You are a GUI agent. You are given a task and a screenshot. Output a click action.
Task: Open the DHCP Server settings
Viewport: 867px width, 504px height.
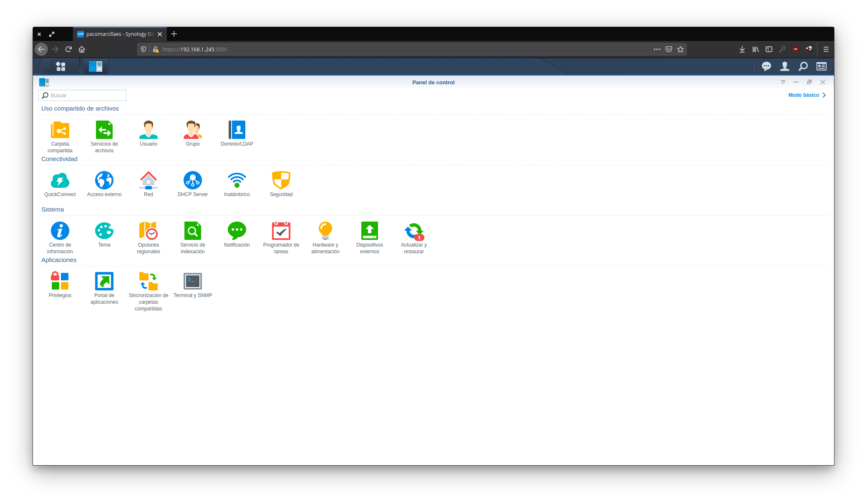click(x=193, y=181)
